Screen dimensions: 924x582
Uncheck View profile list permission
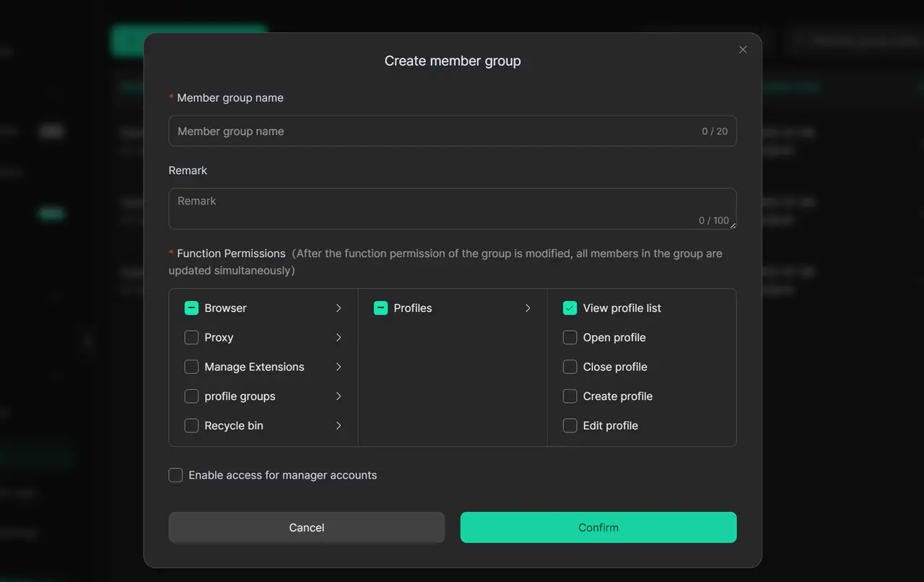coord(570,308)
